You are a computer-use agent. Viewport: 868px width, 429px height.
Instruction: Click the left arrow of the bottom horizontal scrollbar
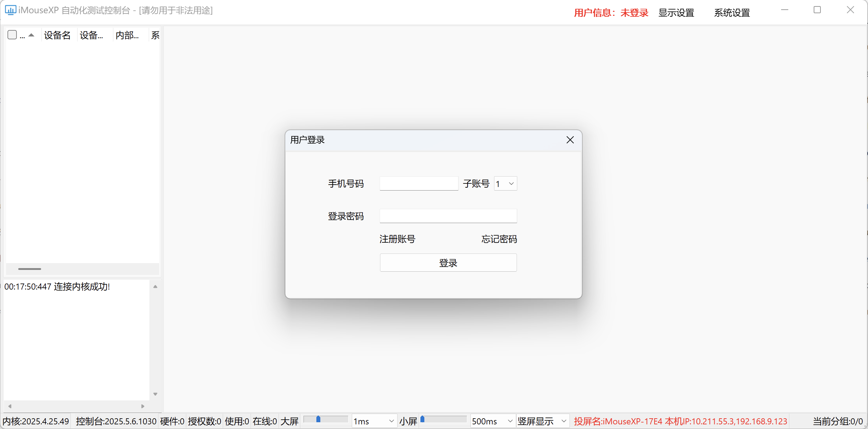[10, 406]
